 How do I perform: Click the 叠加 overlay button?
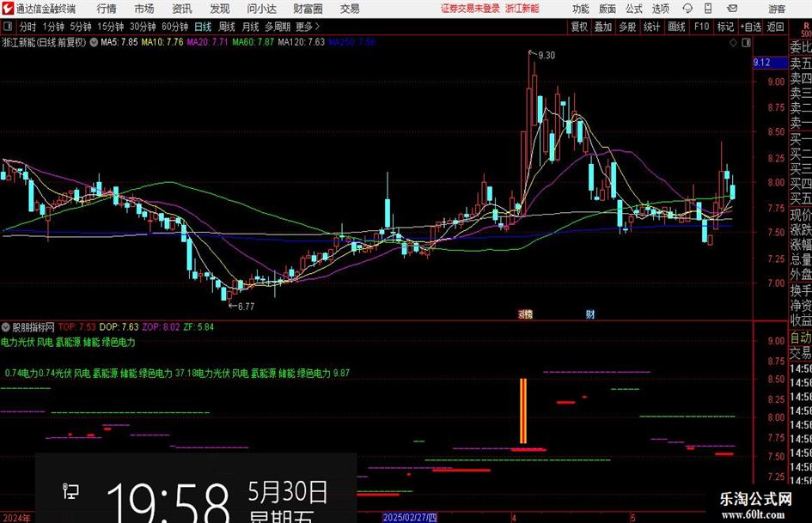point(603,27)
